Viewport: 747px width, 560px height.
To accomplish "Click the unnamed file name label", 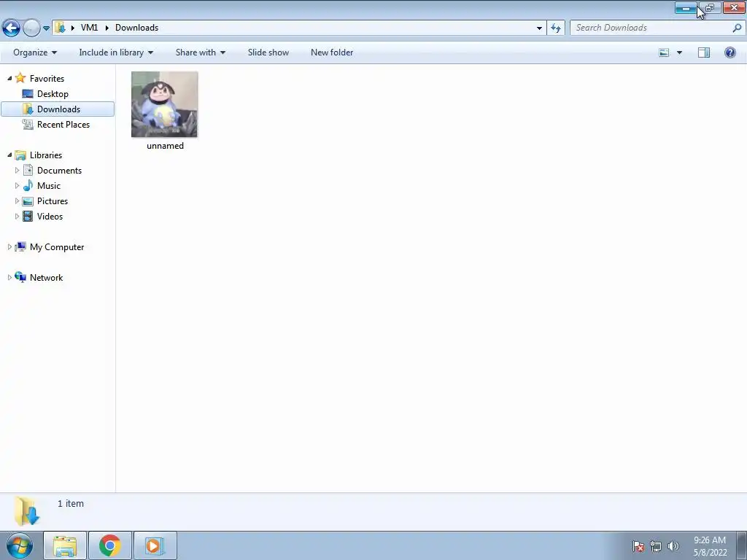I will coord(166,146).
